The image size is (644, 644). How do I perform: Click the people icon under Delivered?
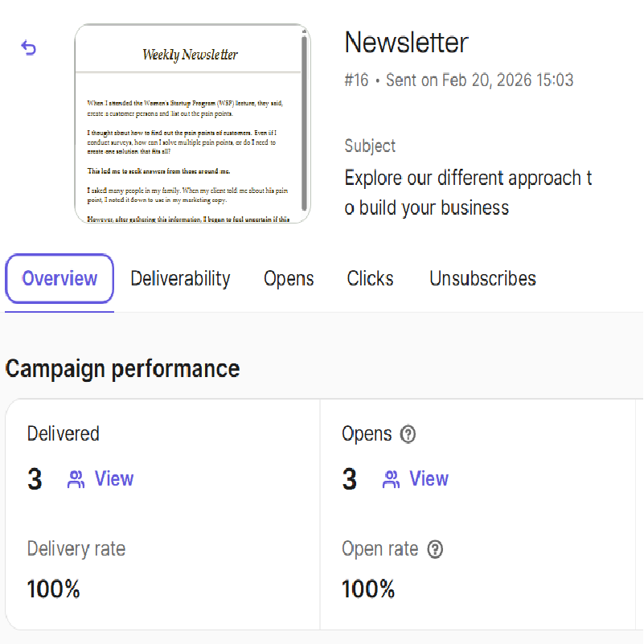[76, 480]
